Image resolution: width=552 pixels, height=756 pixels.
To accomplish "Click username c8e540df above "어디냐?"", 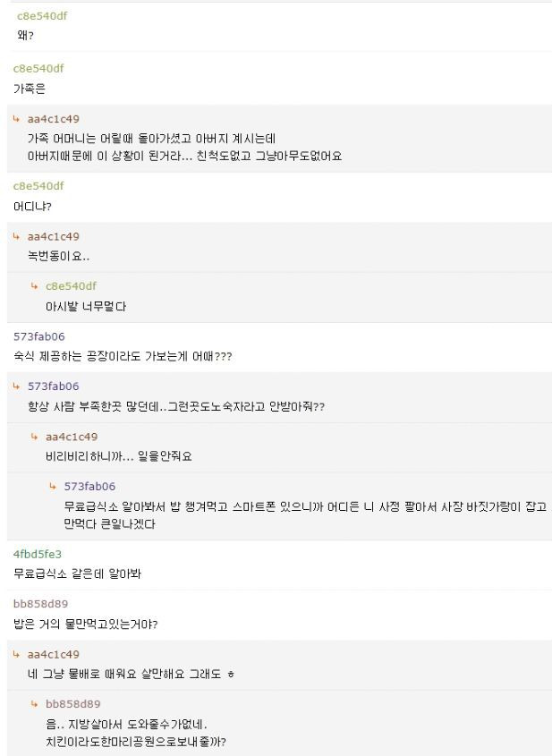I will 38,186.
